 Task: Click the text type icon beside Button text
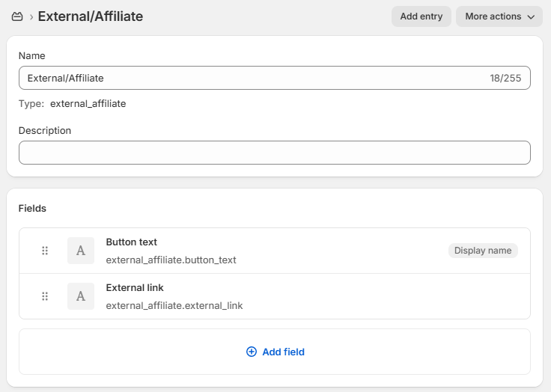point(81,251)
